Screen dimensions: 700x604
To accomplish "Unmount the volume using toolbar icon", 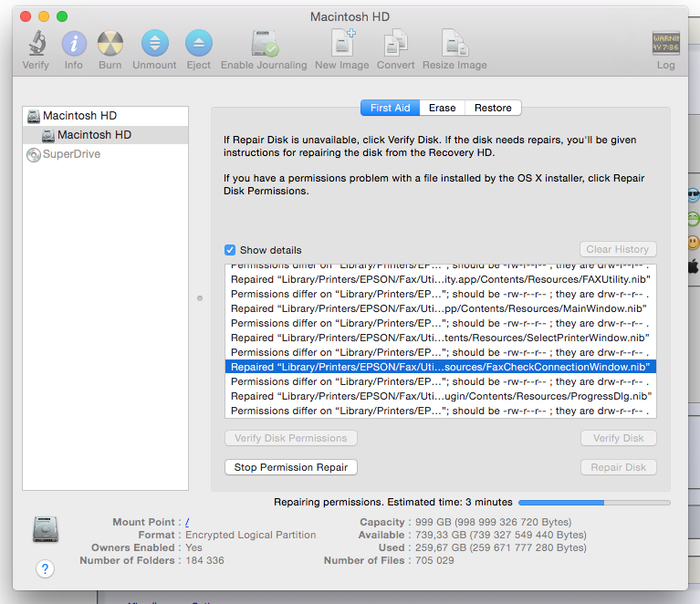I will (x=155, y=43).
